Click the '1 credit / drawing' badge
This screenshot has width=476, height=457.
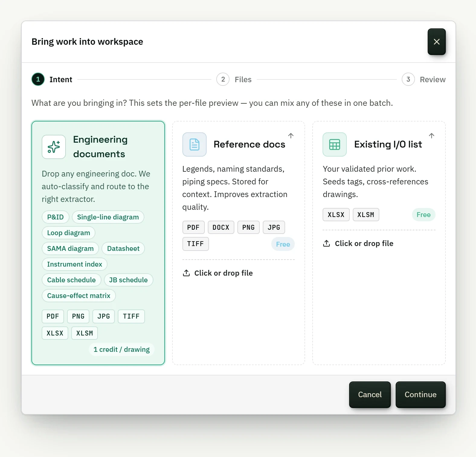click(x=121, y=349)
